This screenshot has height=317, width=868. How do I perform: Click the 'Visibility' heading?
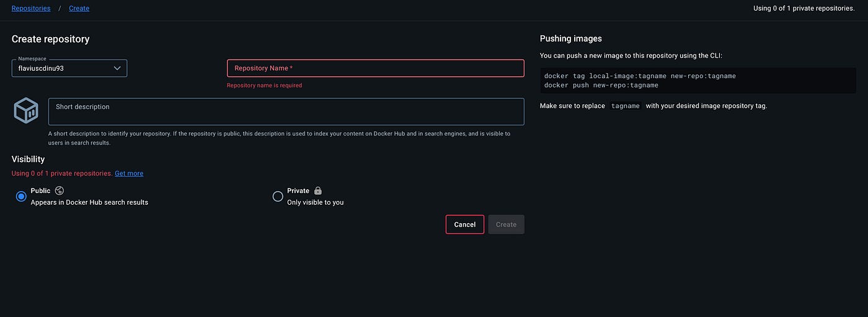pyautogui.click(x=29, y=159)
